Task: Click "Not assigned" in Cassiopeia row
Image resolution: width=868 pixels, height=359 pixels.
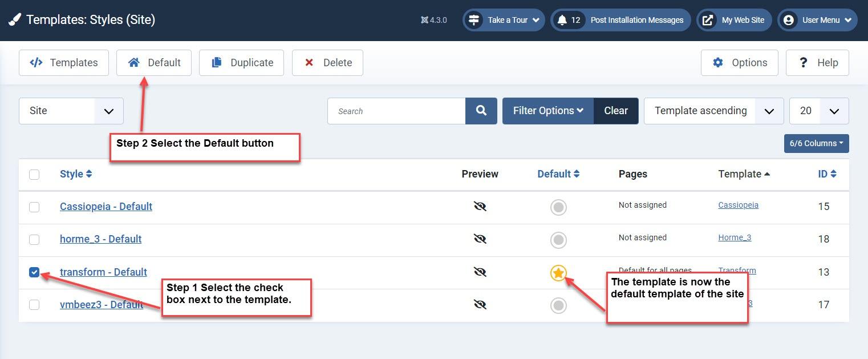Action: coord(643,205)
